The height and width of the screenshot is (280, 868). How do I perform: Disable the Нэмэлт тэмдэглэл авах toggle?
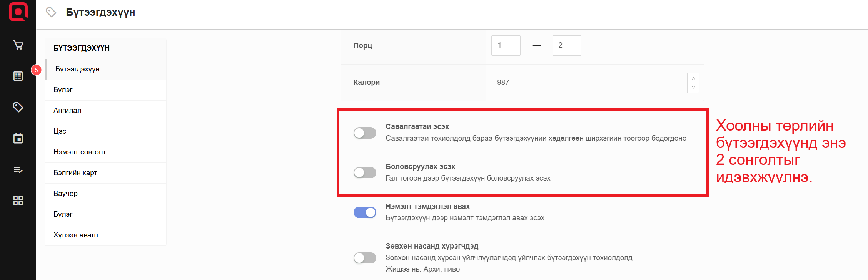click(365, 212)
